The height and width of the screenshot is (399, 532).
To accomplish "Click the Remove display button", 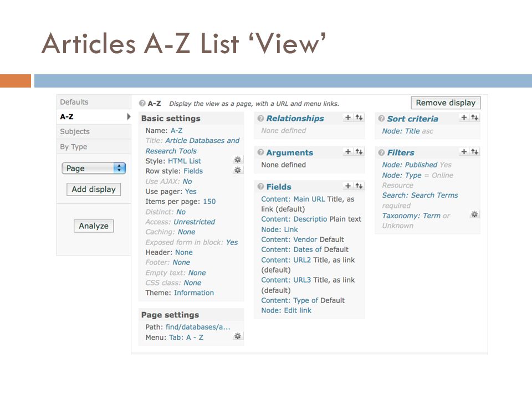I will 446,103.
